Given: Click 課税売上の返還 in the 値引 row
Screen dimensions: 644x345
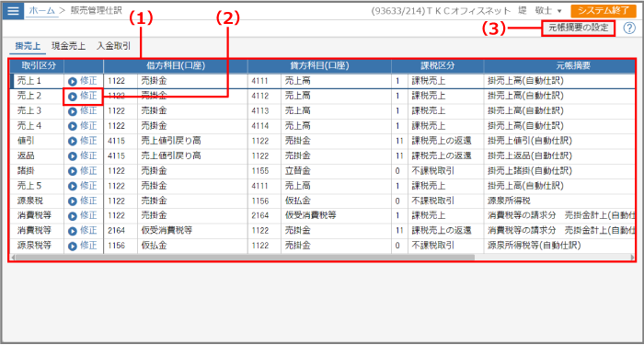Looking at the screenshot, I should (442, 141).
